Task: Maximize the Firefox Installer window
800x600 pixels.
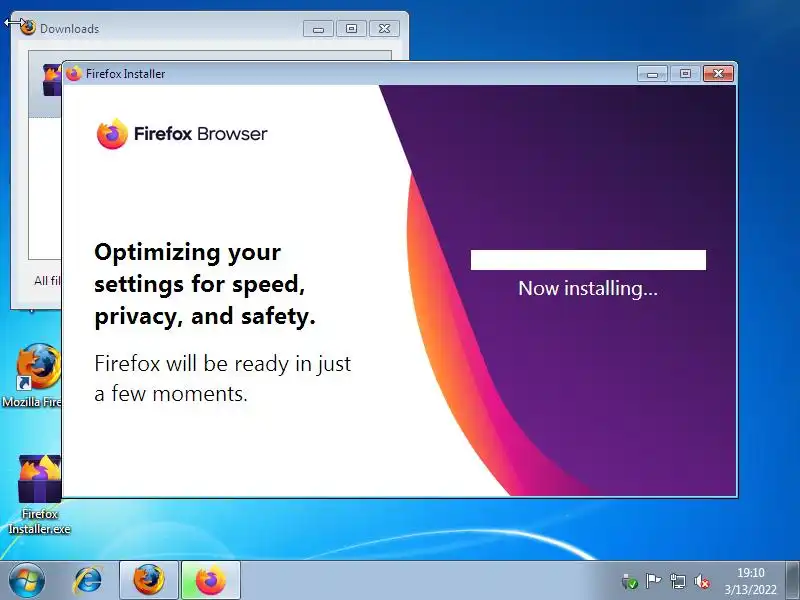Action: 685,74
